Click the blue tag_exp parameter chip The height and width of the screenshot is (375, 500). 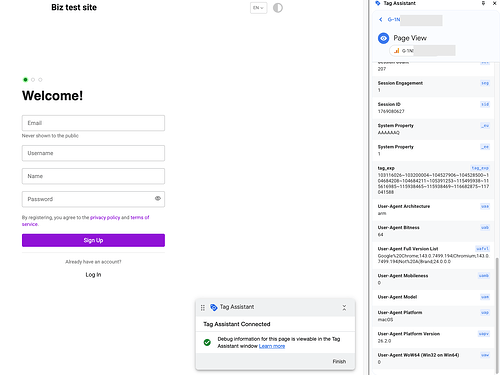click(480, 168)
